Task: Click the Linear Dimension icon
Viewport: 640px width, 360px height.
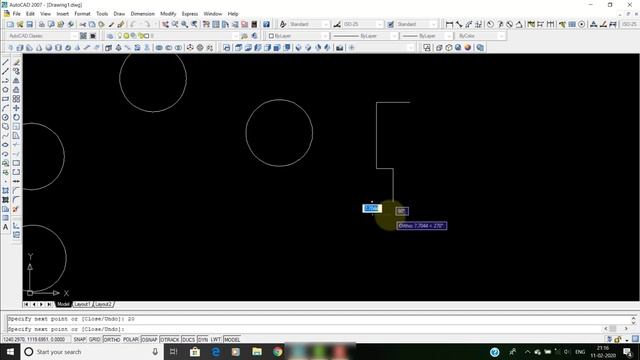Action: pyautogui.click(x=449, y=24)
